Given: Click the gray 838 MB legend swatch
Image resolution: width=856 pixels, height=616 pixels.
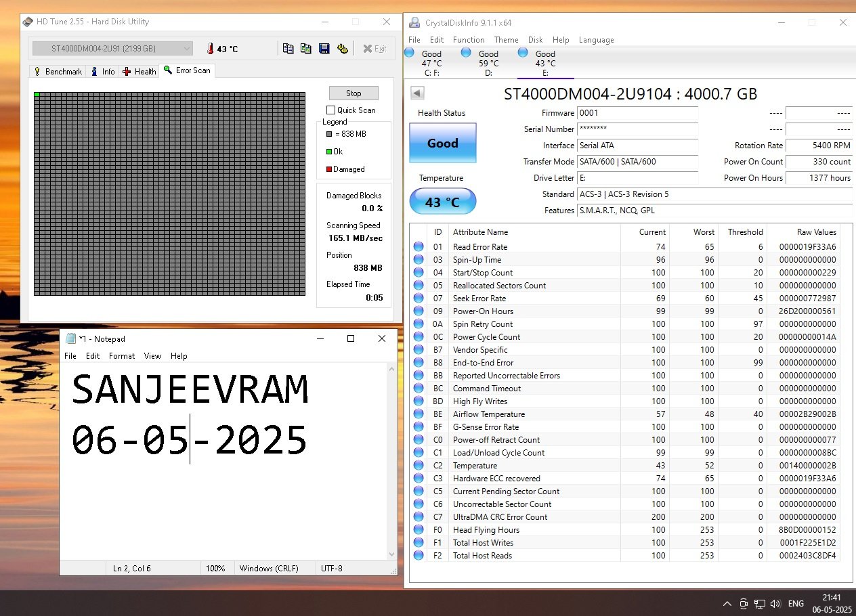Looking at the screenshot, I should pos(329,134).
